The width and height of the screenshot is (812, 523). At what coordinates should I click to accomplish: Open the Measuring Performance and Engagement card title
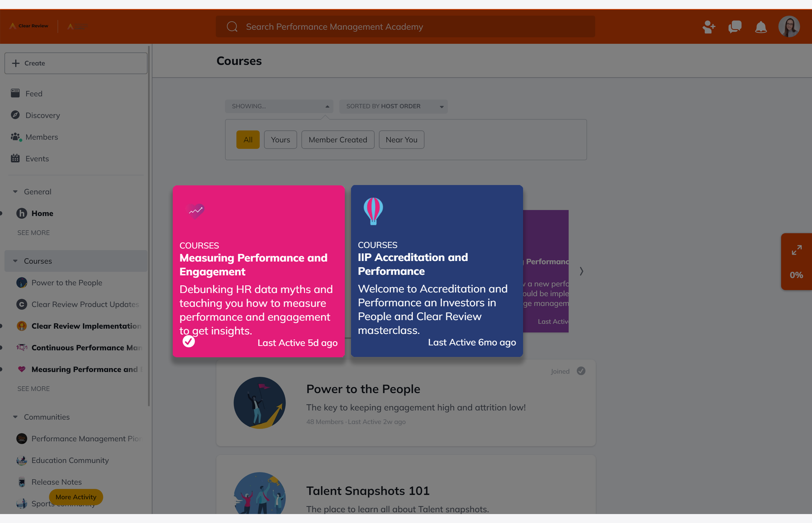[x=253, y=265]
